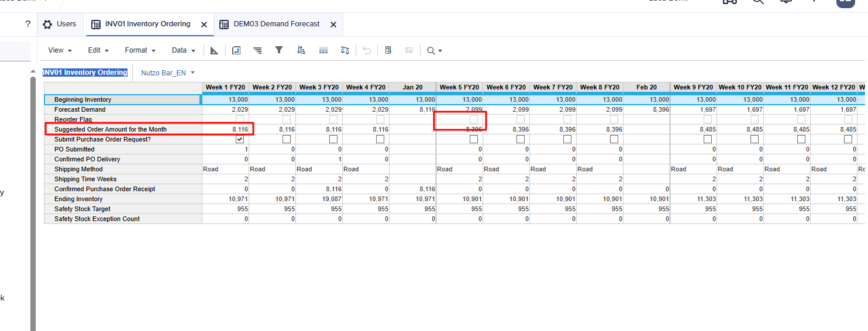This screenshot has width=868, height=331.
Task: Select the 8,396 Forecast Demand cell in Feb 20
Action: click(x=646, y=109)
